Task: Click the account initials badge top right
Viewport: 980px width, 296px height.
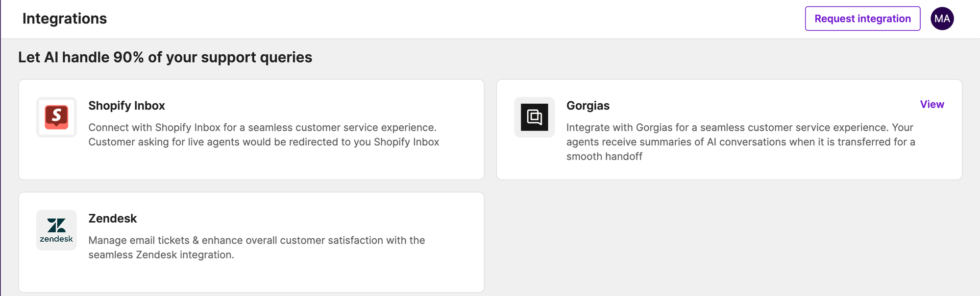Action: click(x=942, y=19)
